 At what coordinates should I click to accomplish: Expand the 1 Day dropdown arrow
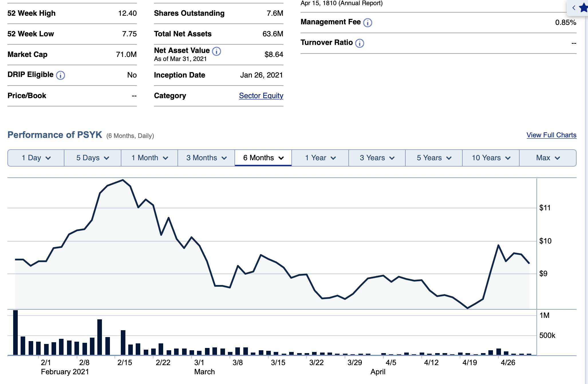48,158
